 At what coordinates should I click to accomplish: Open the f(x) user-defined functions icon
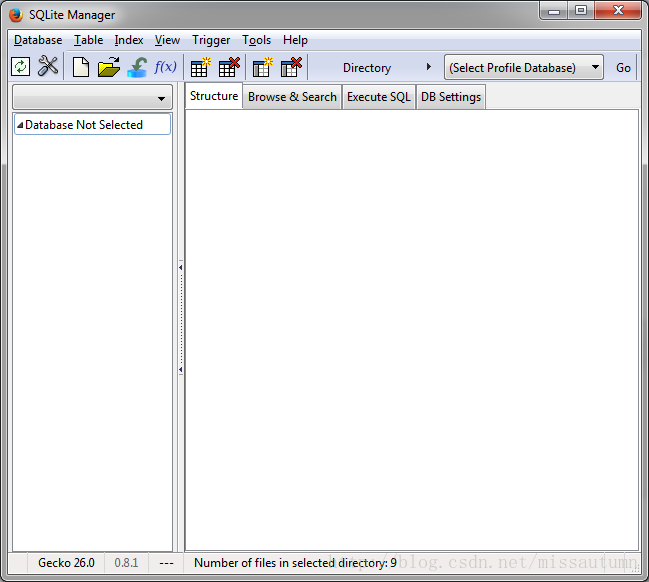point(166,67)
